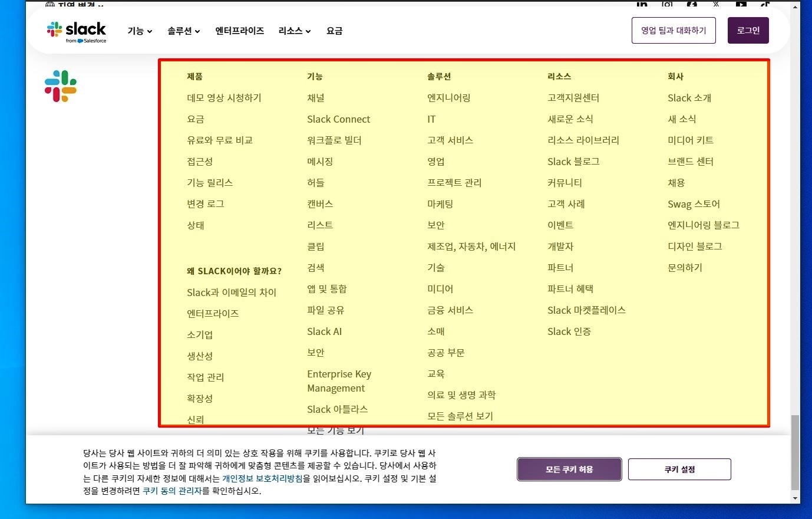The height and width of the screenshot is (519, 812).
Task: Open 캔버스 footer link
Action: (x=320, y=204)
